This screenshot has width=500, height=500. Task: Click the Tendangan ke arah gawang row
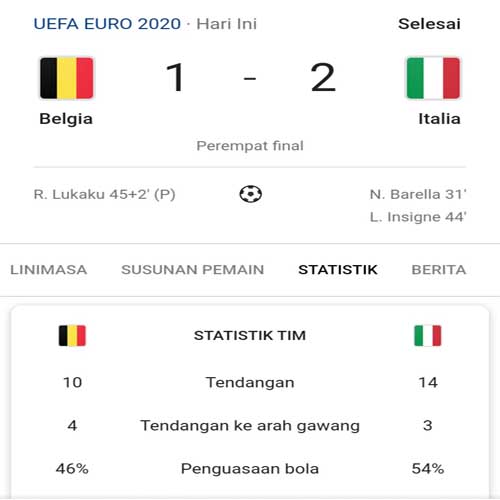(250, 426)
